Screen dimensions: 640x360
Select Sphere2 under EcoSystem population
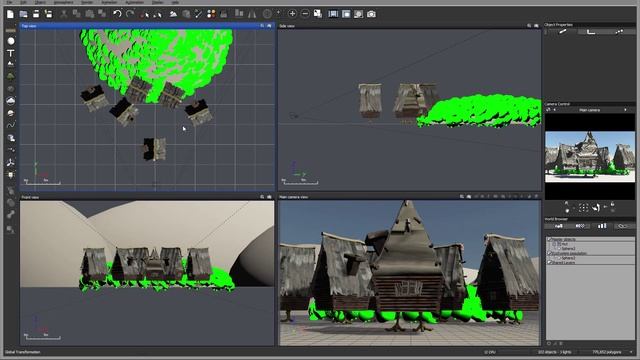568,258
